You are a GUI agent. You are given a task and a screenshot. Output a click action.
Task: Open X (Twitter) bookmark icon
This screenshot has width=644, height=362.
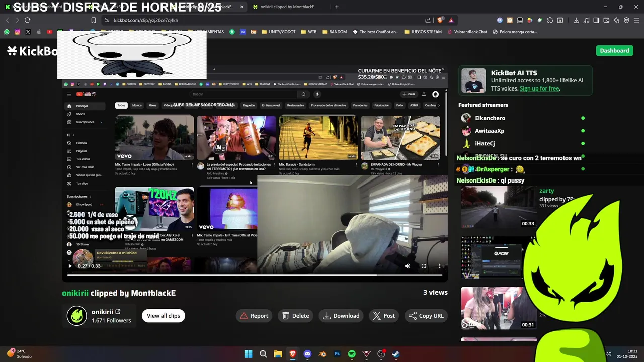tap(28, 32)
